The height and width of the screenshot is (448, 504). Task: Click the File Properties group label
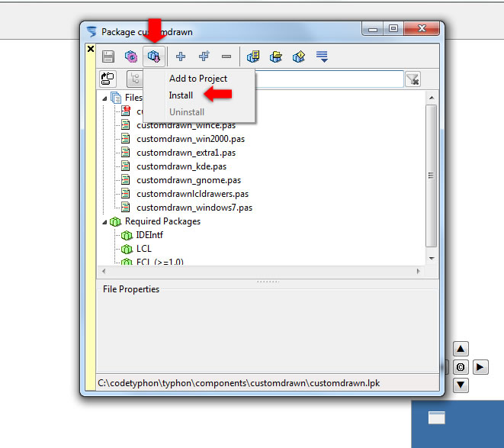click(x=131, y=289)
